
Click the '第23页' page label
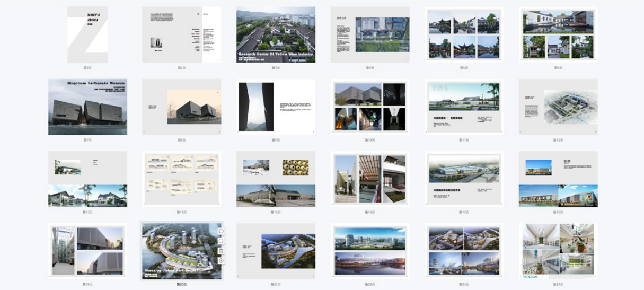coord(464,284)
